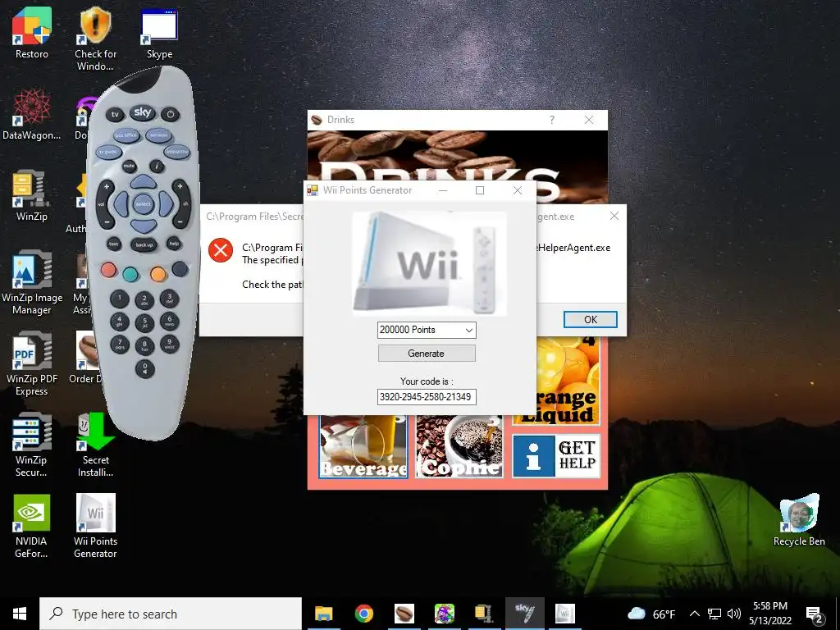Open File Explorer from the taskbar
The image size is (840, 630).
[323, 614]
